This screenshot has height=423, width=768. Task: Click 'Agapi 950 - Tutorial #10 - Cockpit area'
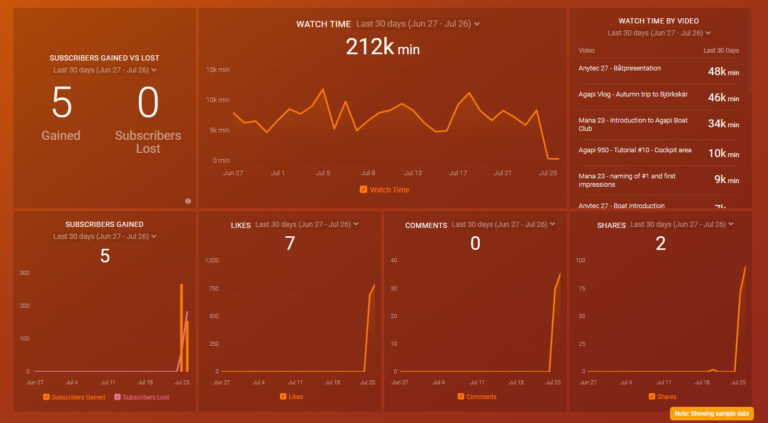tap(659, 152)
